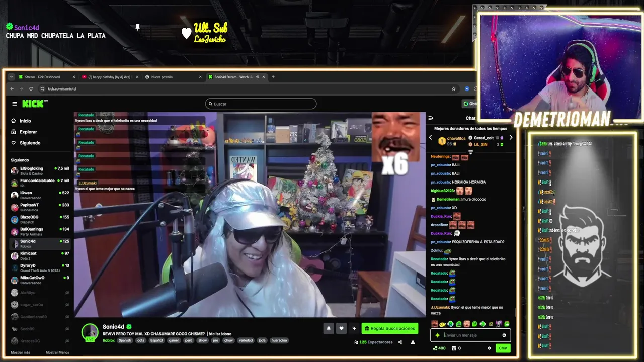Click the 400 channel points icon
Screen dimensions: 644x362
(x=439, y=348)
